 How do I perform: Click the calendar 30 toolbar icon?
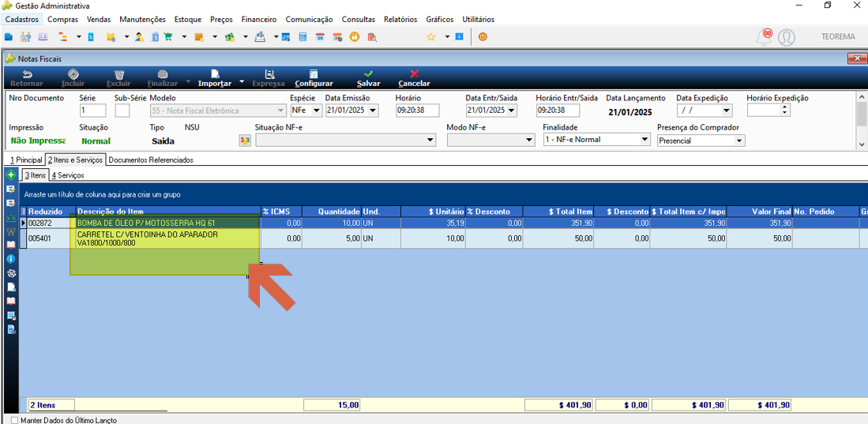320,37
